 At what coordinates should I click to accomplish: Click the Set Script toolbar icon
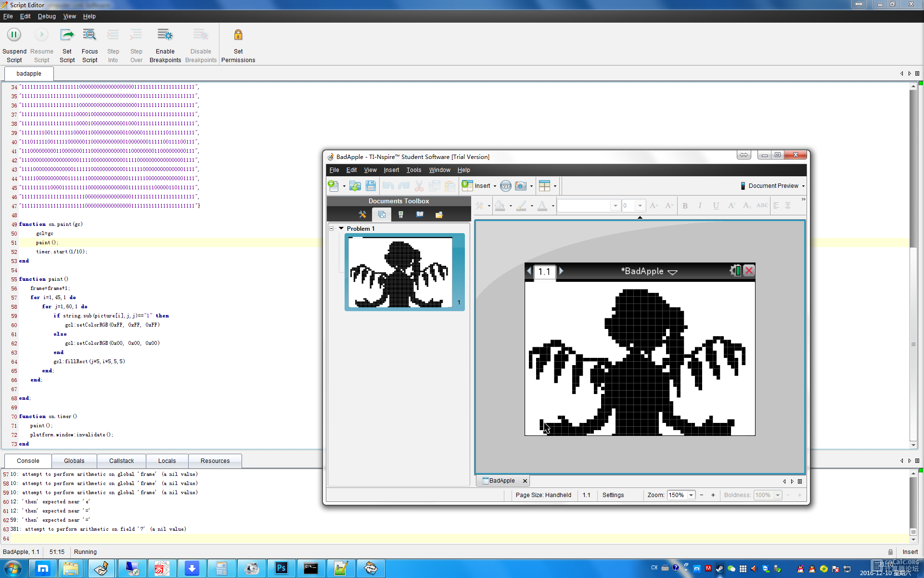point(67,35)
